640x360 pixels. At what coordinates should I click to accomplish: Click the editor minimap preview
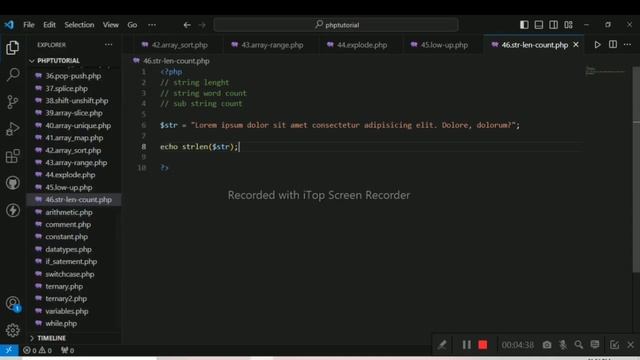coord(605,71)
